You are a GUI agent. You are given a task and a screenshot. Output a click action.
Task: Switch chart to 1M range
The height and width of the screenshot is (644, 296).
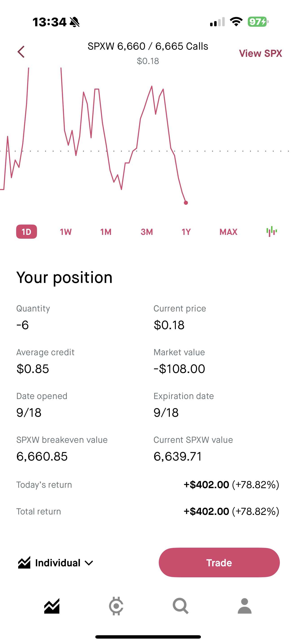106,232
